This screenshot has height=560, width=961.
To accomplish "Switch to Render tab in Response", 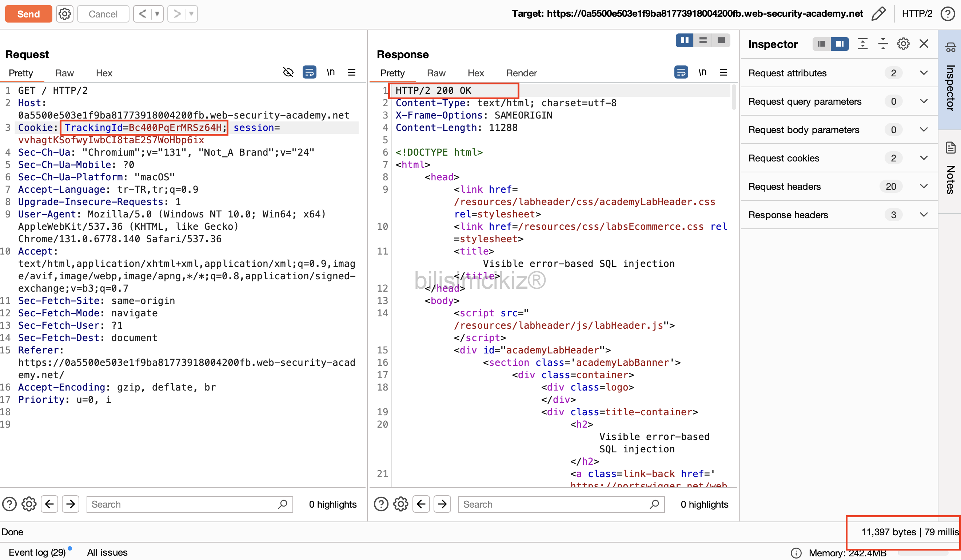I will [x=521, y=73].
